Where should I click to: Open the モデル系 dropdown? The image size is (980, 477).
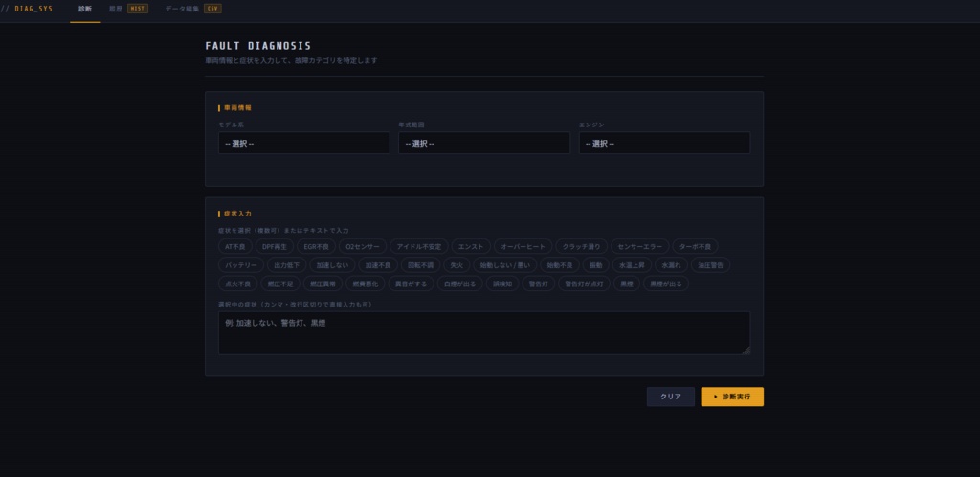click(303, 143)
